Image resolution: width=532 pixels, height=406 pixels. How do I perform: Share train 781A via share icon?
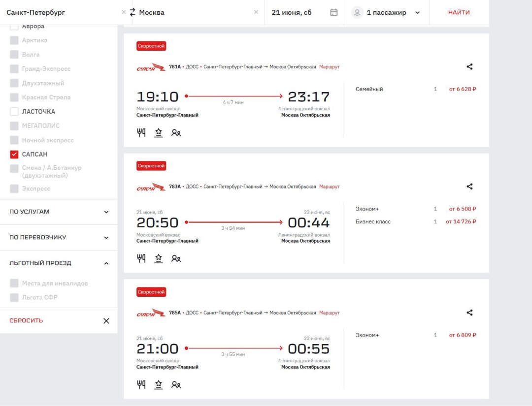[469, 66]
